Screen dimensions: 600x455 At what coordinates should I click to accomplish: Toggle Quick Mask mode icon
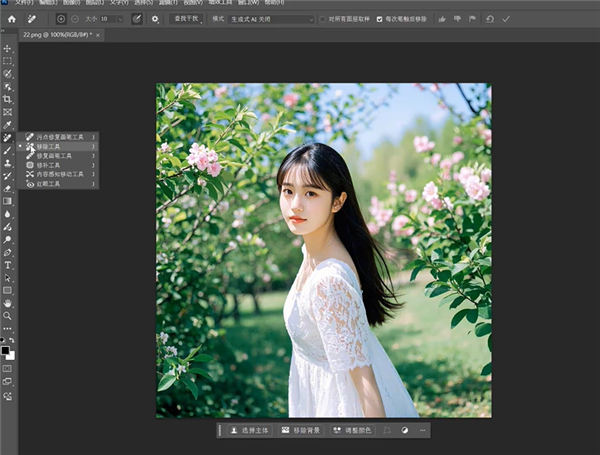coord(7,369)
